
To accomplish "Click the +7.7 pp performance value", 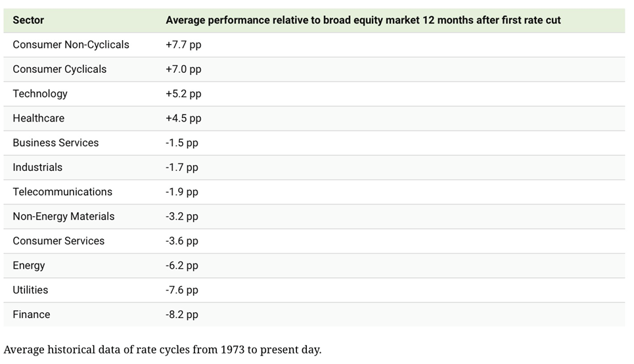I will 183,45.
